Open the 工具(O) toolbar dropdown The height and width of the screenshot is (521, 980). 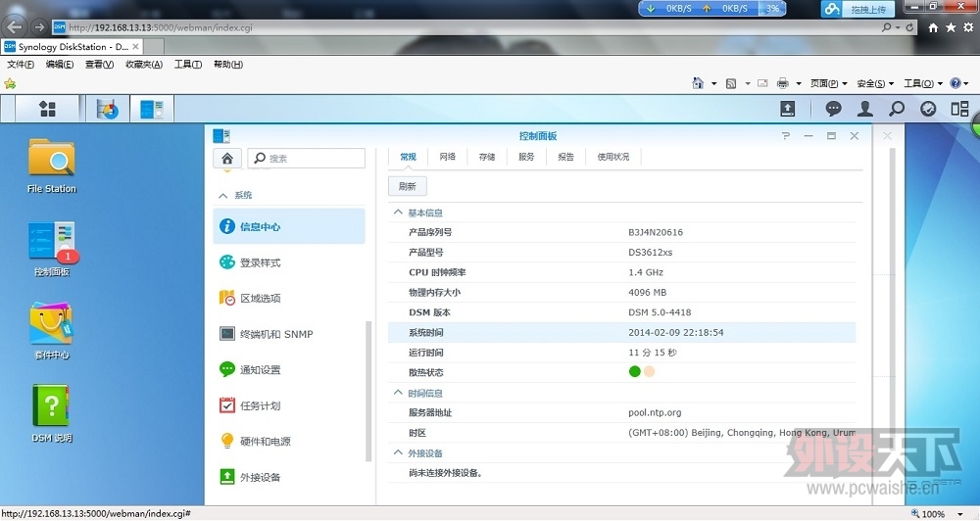coord(922,83)
